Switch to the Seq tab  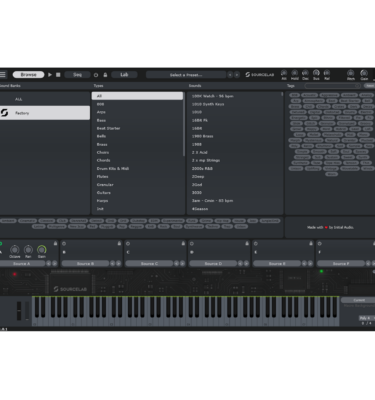[77, 75]
